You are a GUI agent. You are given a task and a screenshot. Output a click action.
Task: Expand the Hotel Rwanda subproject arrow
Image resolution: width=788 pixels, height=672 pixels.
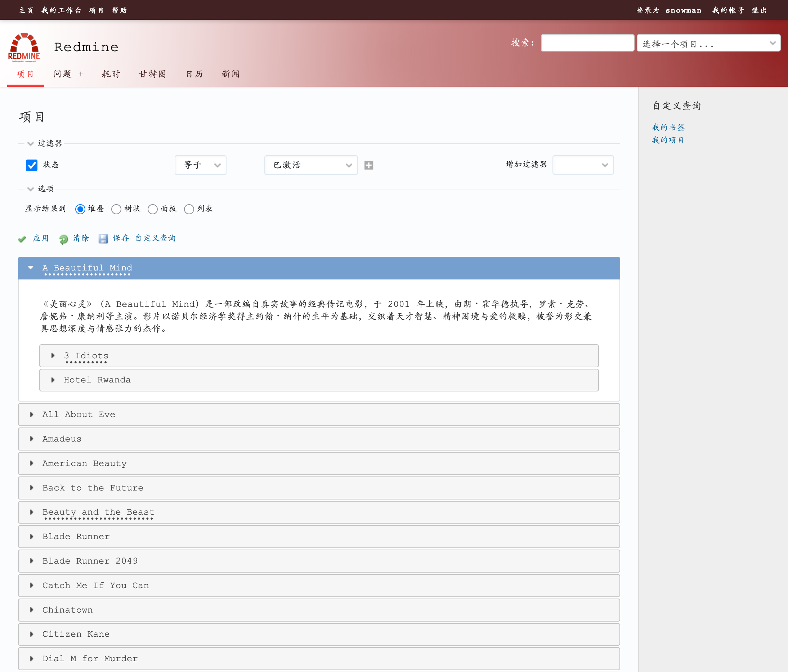(x=53, y=380)
